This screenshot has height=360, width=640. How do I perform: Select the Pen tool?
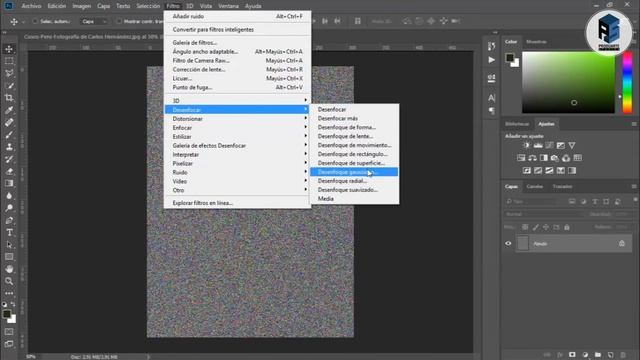9,220
